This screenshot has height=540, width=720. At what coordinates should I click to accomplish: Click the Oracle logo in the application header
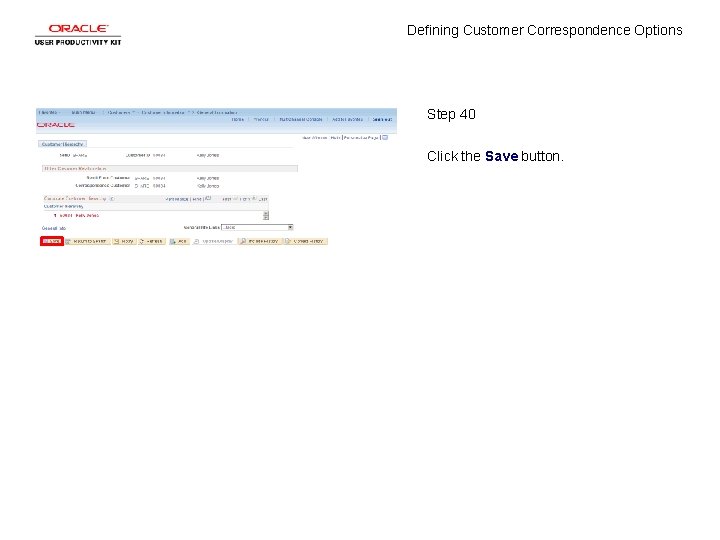coord(56,125)
